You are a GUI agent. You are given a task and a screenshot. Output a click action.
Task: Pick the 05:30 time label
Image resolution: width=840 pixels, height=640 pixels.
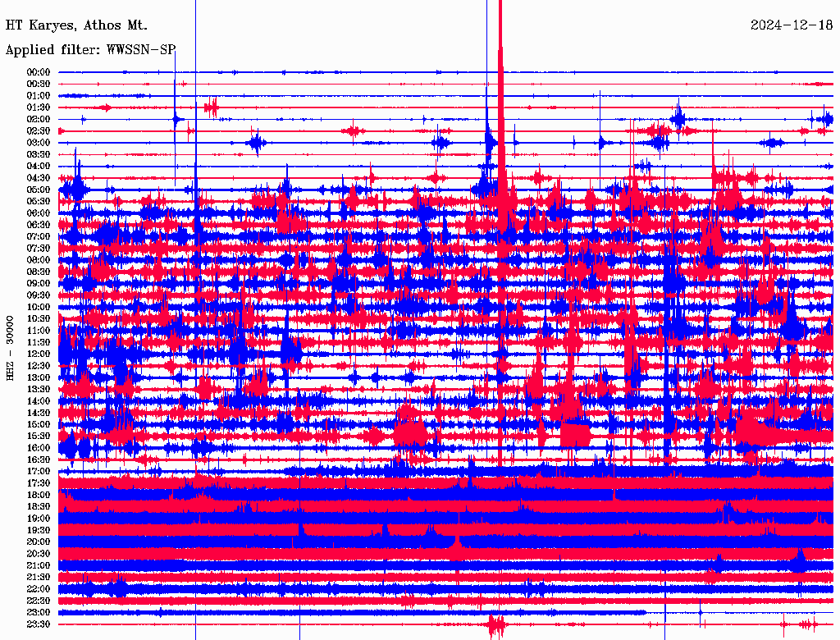[x=39, y=201]
